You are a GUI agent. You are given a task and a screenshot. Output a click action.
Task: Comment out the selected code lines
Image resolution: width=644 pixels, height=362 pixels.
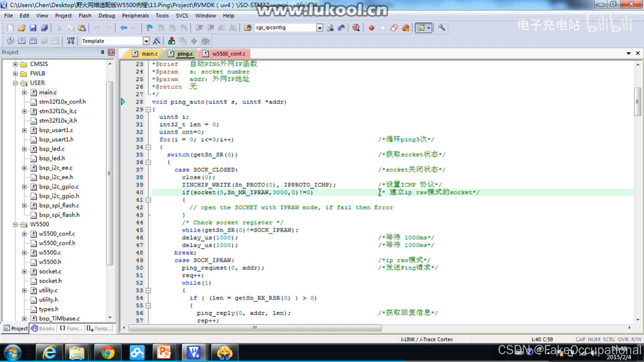222,28
